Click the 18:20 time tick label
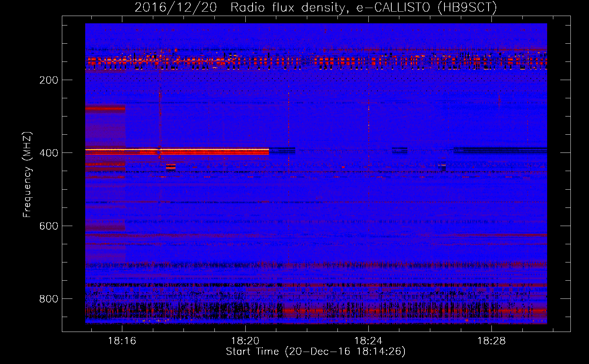The image size is (589, 364). tap(245, 341)
